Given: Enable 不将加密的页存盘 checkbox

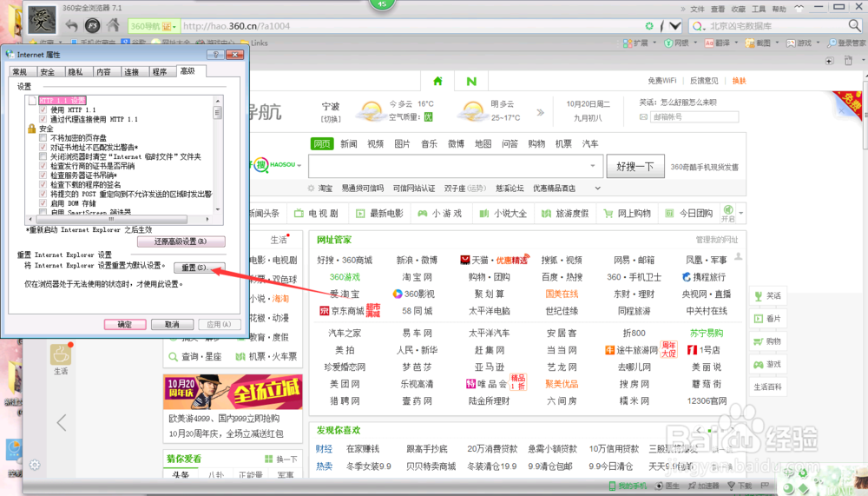Looking at the screenshot, I should pos(43,138).
